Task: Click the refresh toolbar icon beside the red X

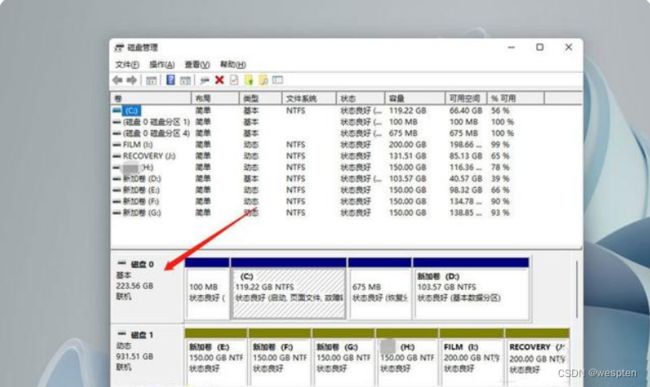Action: (x=204, y=80)
